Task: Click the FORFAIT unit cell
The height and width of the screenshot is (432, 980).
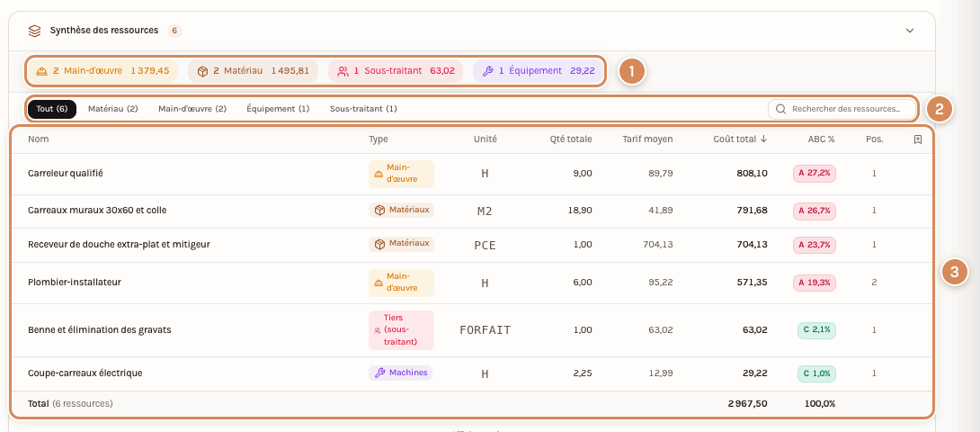Action: (485, 330)
